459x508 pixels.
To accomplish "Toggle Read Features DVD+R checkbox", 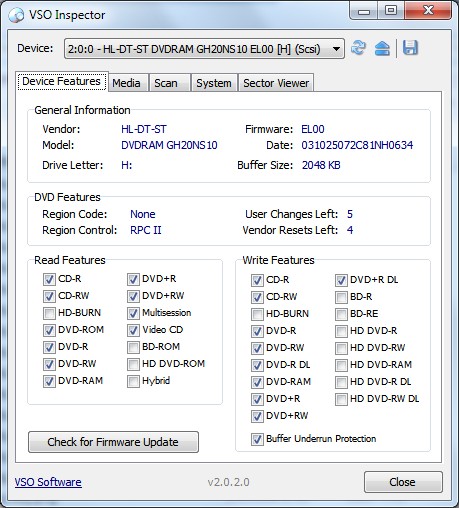I will tap(133, 279).
